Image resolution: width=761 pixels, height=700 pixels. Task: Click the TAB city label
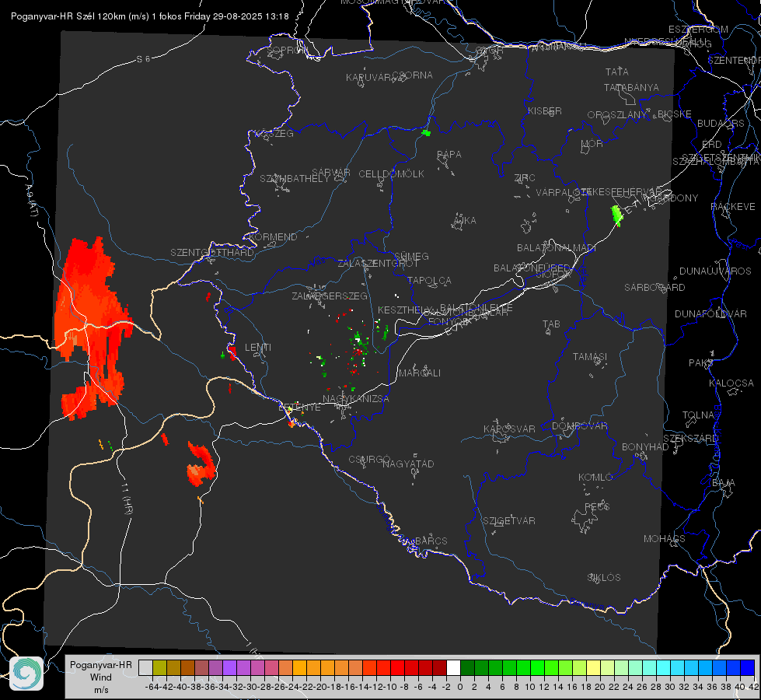[551, 324]
